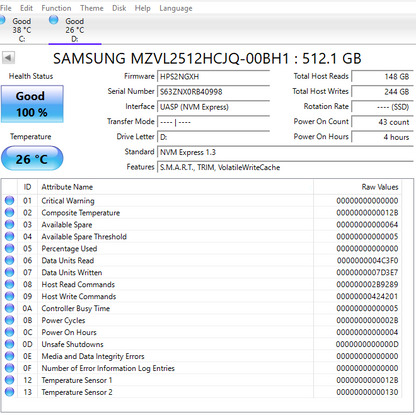Screen dimensions: 416x415
Task: Click the Features field
Action: point(285,167)
